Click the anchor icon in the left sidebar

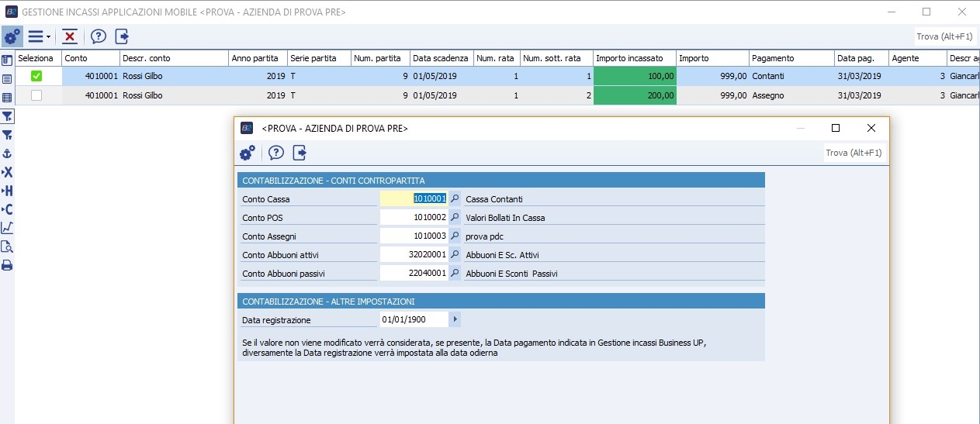tap(7, 153)
